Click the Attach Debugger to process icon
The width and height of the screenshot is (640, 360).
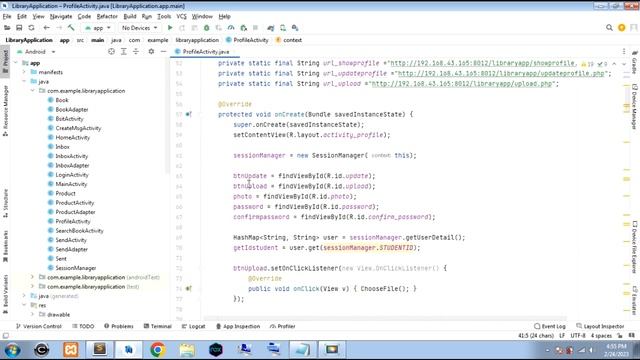point(244,28)
